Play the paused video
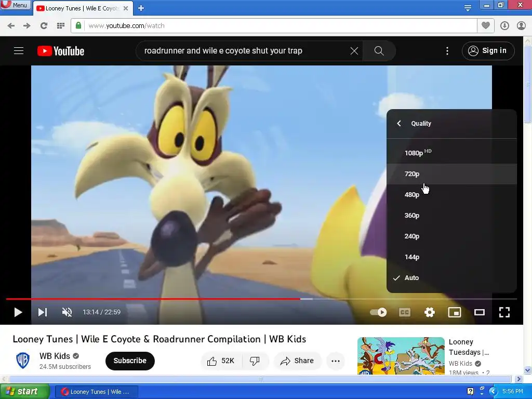Image resolution: width=532 pixels, height=399 pixels. coord(18,312)
